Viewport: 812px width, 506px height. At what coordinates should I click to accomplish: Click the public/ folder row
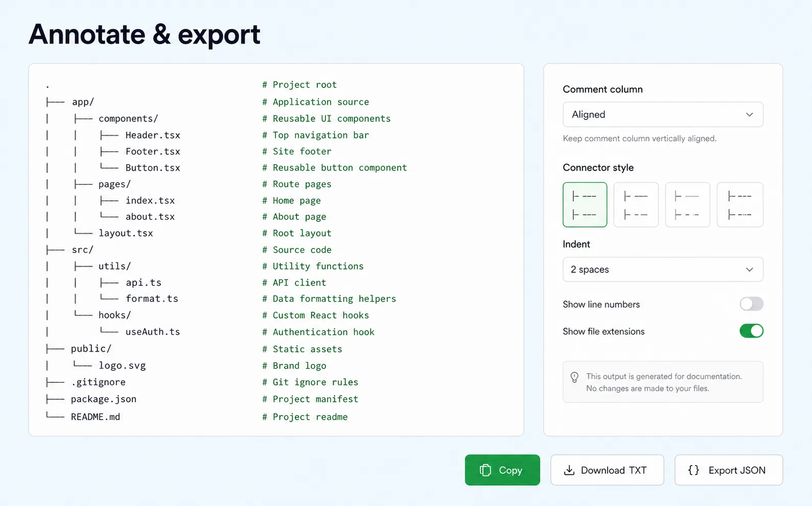coord(91,349)
